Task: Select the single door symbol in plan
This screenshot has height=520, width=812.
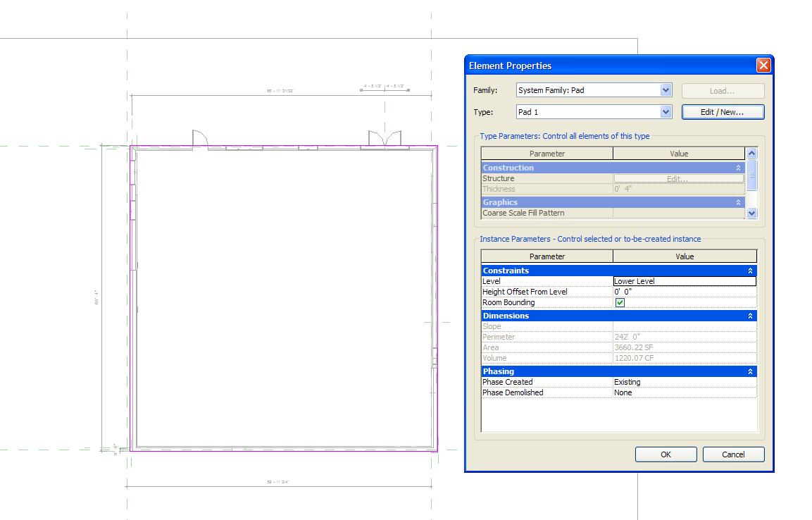Action: [200, 138]
